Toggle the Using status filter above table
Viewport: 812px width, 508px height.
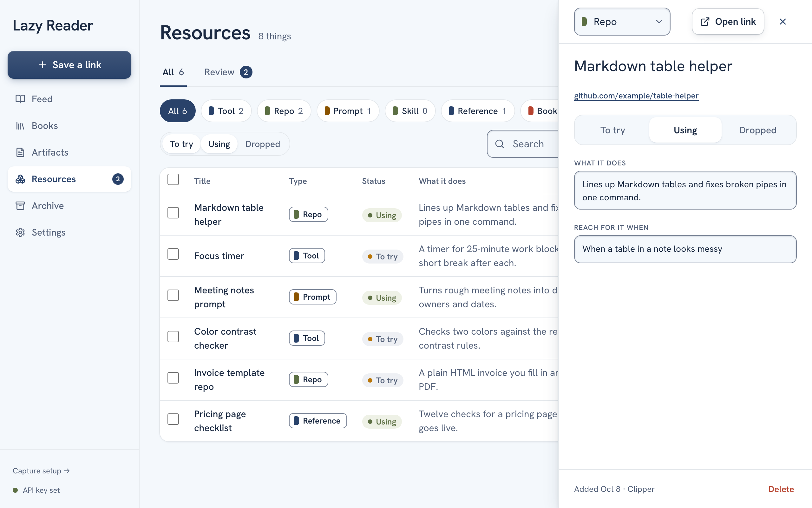pos(219,144)
